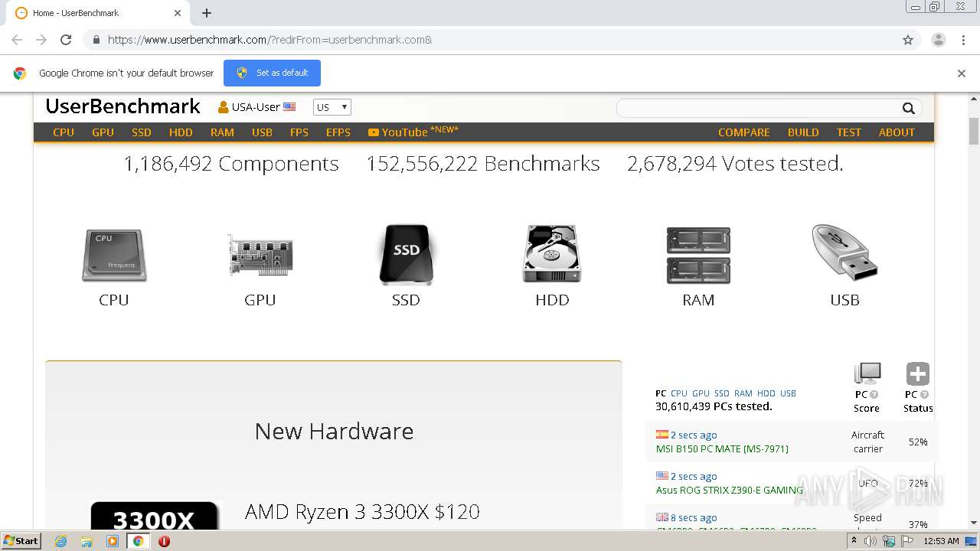Go back to previous page
The height and width of the screenshot is (551, 980).
[17, 40]
